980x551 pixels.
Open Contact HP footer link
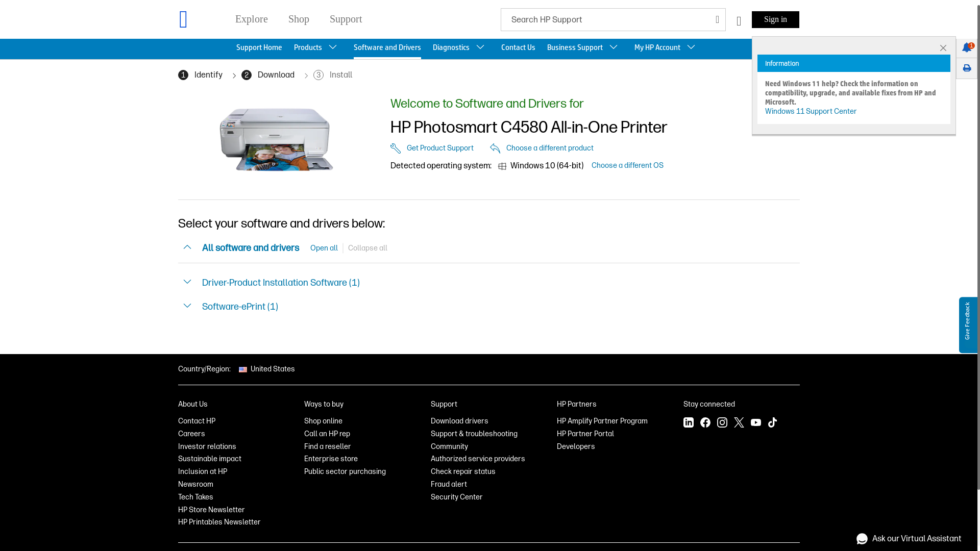coord(197,421)
